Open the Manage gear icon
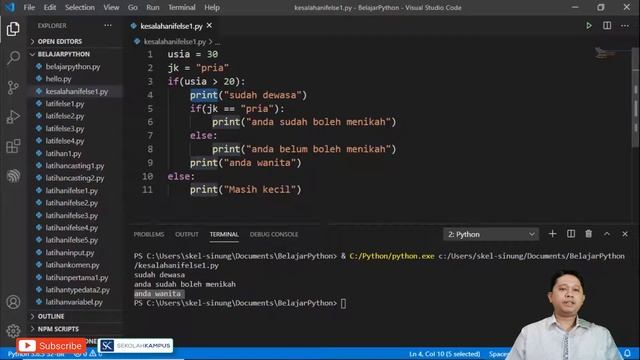640x360 pixels. [x=13, y=330]
